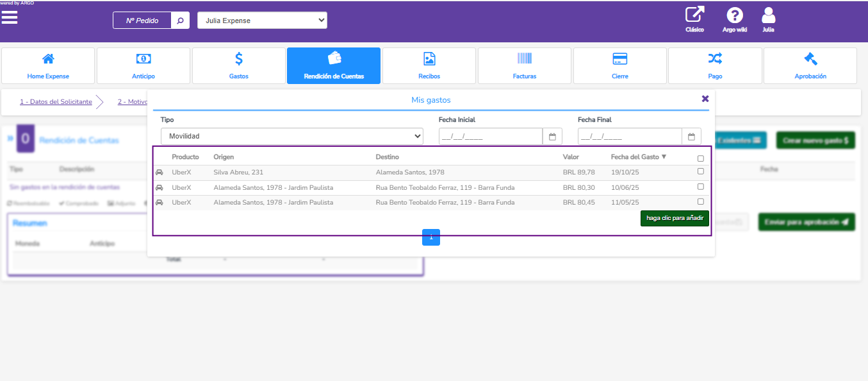Toggle the select-all checkbox in table header
868x381 pixels.
[x=700, y=158]
